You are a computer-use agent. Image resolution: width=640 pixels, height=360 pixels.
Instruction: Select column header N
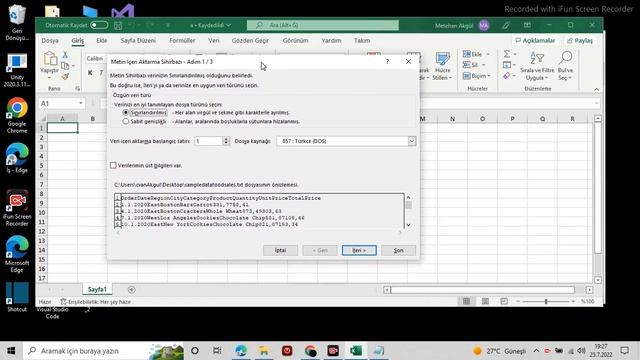pos(452,119)
